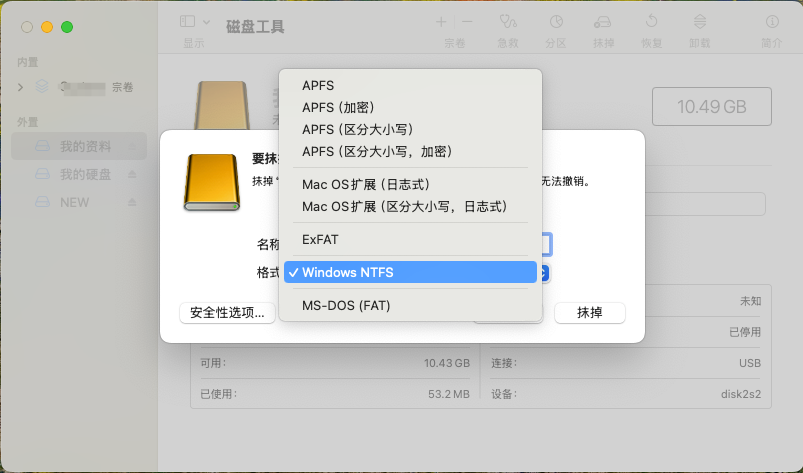This screenshot has height=473, width=803.
Task: Remove a volume with minus icon
Action: tap(467, 22)
